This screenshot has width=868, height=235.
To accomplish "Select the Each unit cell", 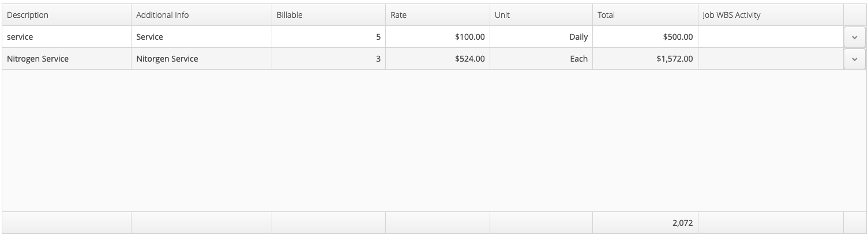I will click(x=542, y=59).
